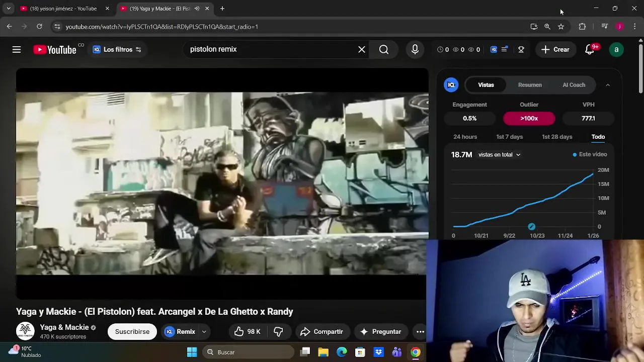
Task: Select the 1st 28 days range
Action: (x=557, y=137)
